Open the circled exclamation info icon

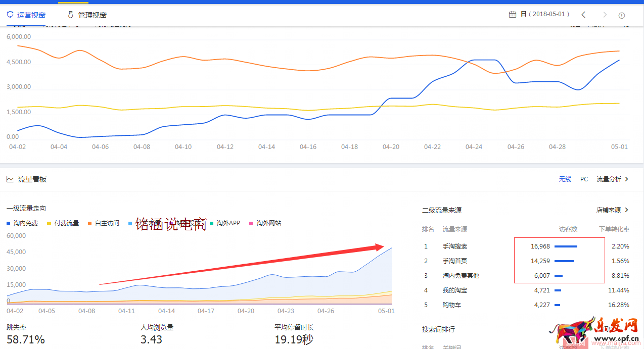(621, 15)
